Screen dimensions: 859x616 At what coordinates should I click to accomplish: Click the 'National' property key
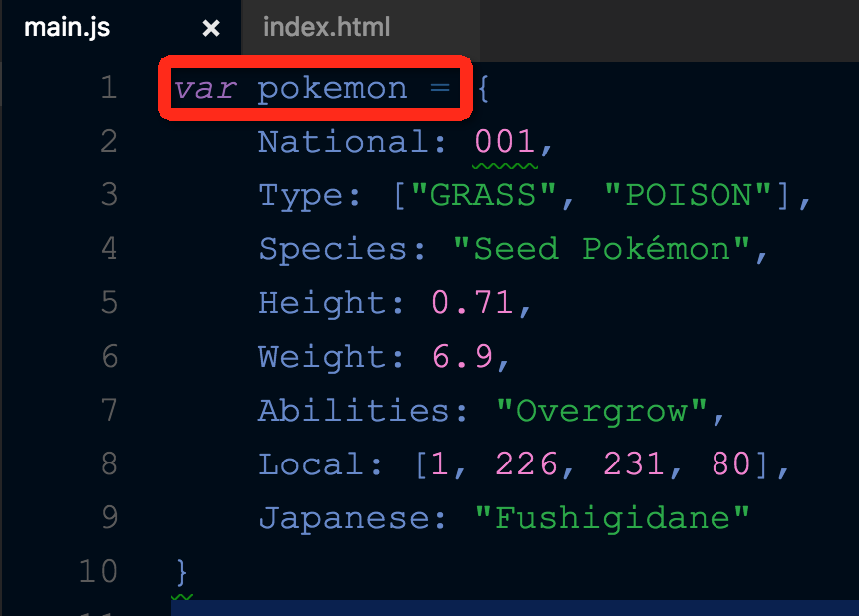(x=343, y=141)
